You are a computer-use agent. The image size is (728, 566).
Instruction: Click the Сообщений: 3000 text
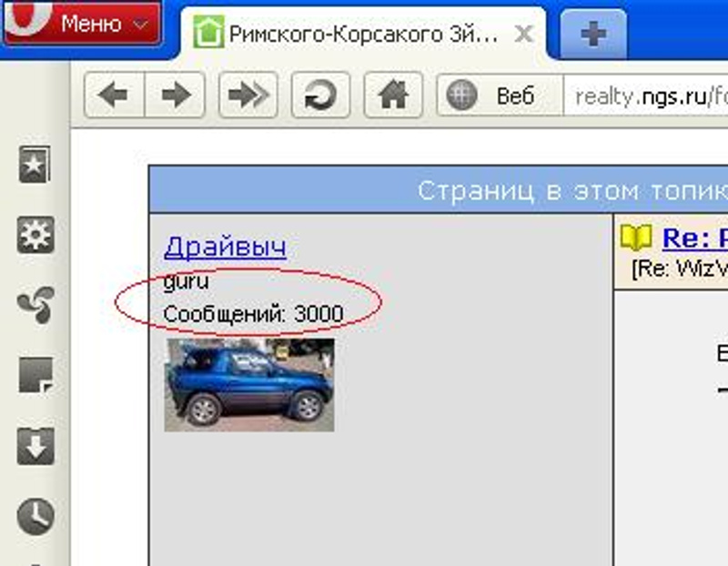coord(253,314)
